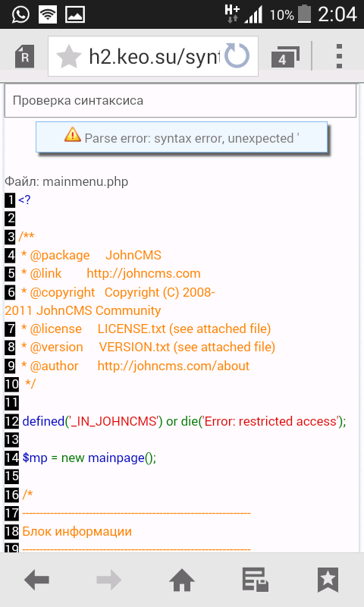Viewport: 364px width, 607px height.
Task: Tap the $mp = new mainpage() line
Action: click(89, 458)
